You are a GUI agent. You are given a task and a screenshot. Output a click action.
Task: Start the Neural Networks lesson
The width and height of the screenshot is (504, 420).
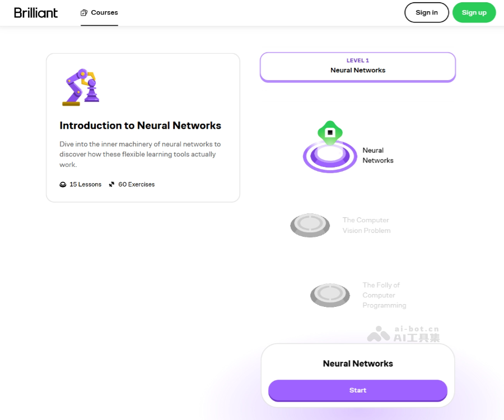tap(357, 390)
